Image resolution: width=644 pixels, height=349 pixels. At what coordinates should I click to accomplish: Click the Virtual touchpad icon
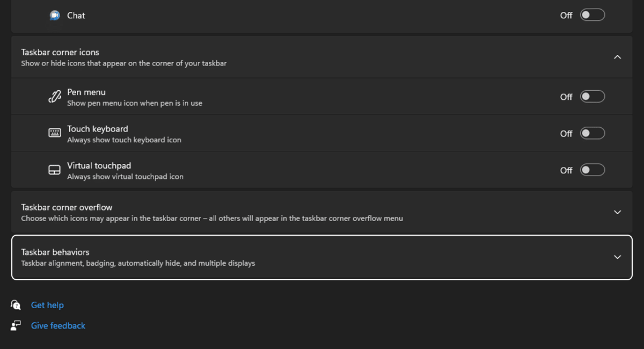55,170
